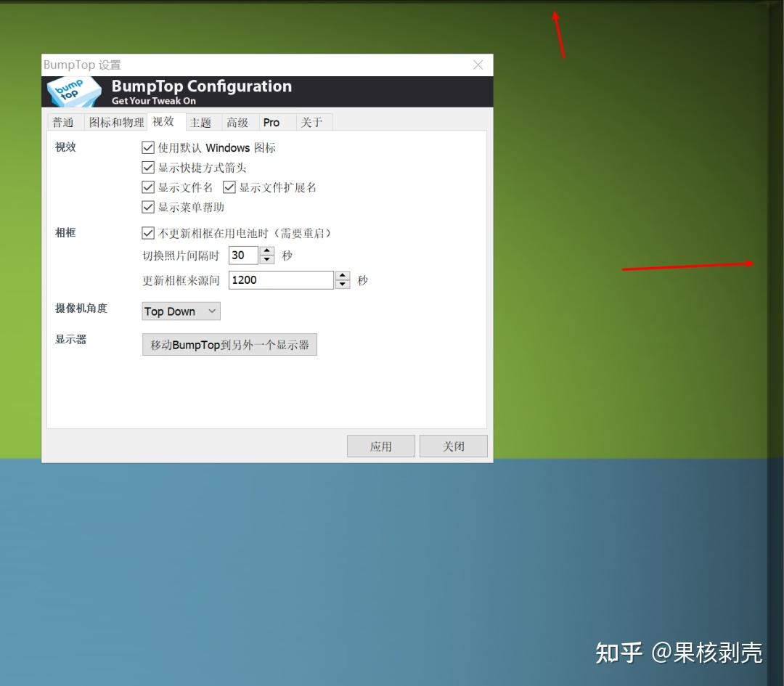The image size is (784, 686).
Task: Switch to the 普通 tab
Action: tap(64, 121)
